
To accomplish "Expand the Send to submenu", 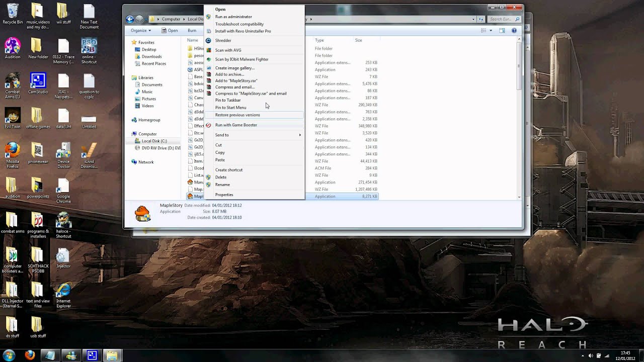I will point(254,135).
